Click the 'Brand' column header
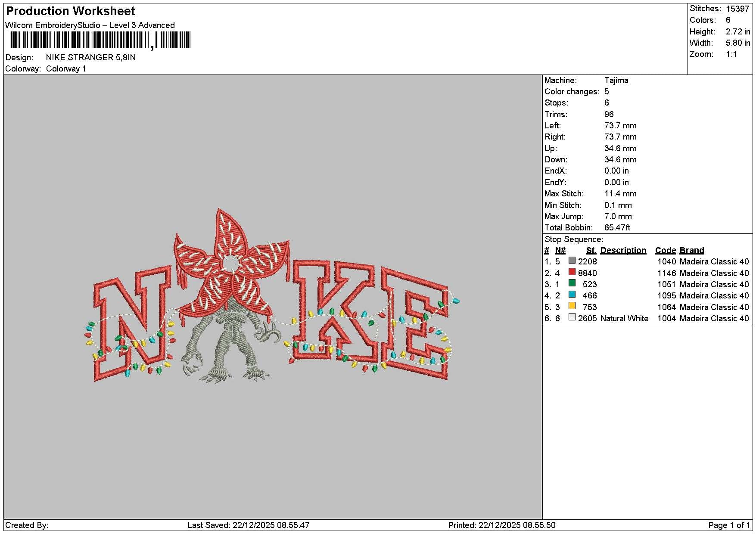756x534 pixels. tap(691, 251)
